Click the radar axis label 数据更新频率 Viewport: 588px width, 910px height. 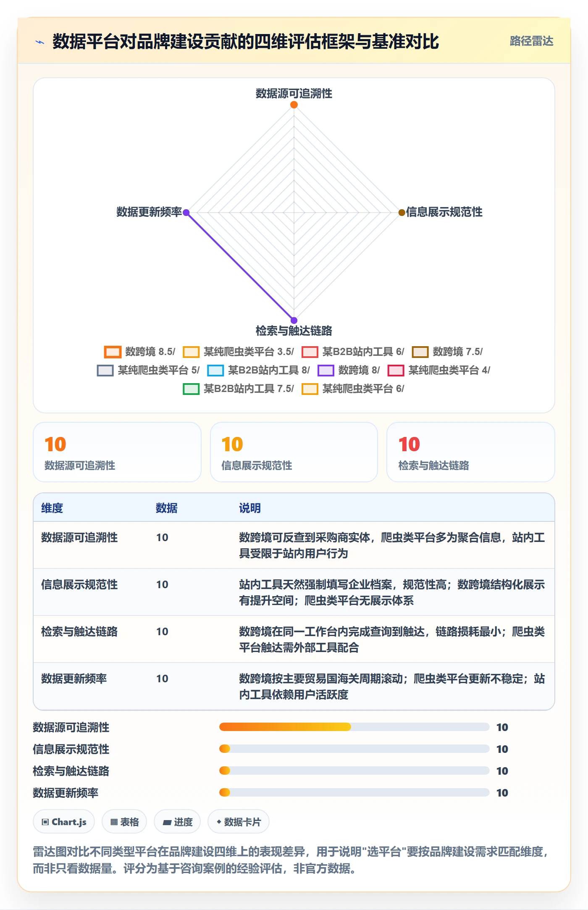[x=149, y=212]
